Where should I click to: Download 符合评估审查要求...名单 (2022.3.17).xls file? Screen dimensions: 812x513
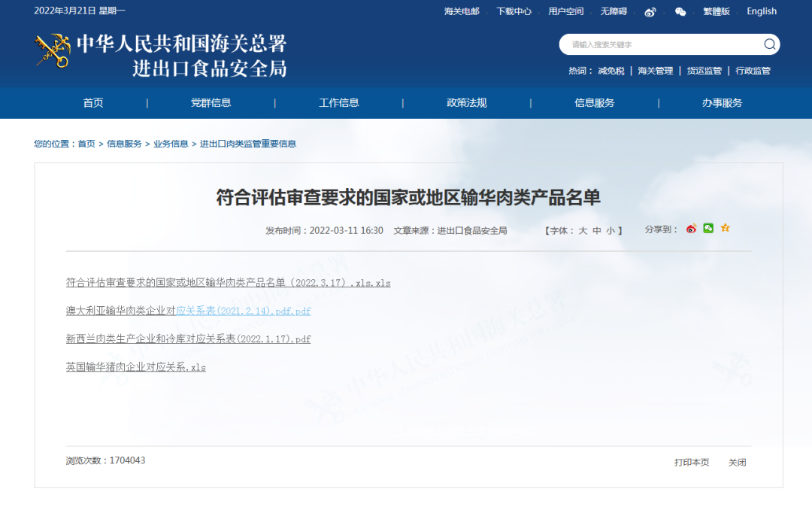tap(229, 283)
